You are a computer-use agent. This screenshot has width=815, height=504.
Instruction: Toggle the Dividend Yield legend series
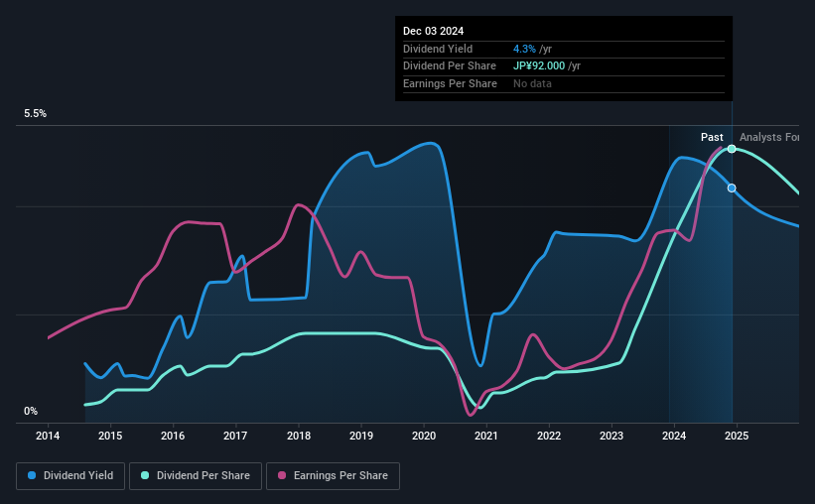tap(70, 476)
